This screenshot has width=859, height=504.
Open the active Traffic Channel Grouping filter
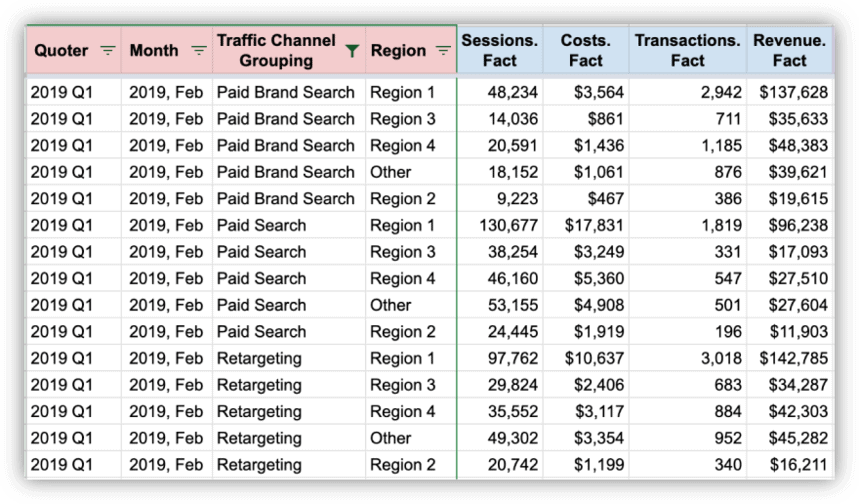tap(351, 50)
